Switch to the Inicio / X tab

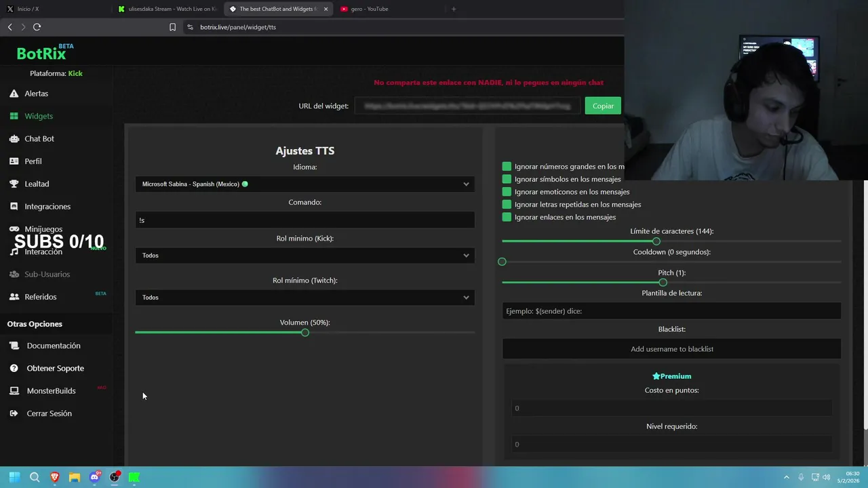pyautogui.click(x=54, y=9)
